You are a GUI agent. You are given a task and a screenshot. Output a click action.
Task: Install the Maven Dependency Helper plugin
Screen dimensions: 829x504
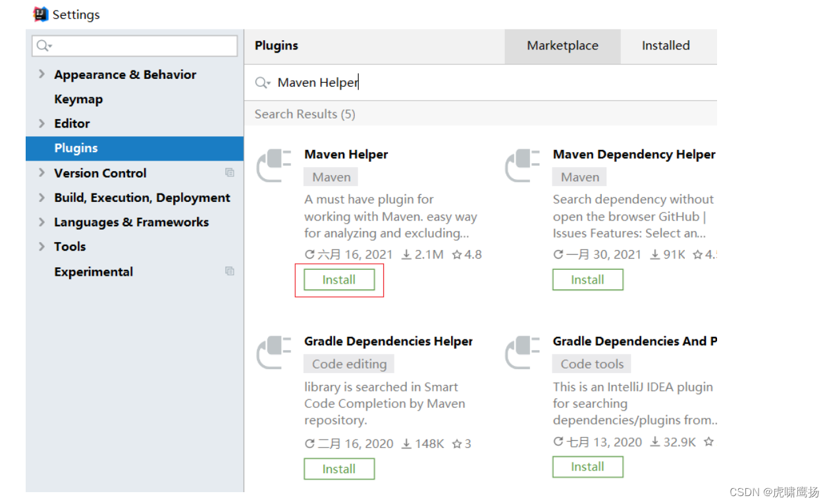tap(587, 280)
